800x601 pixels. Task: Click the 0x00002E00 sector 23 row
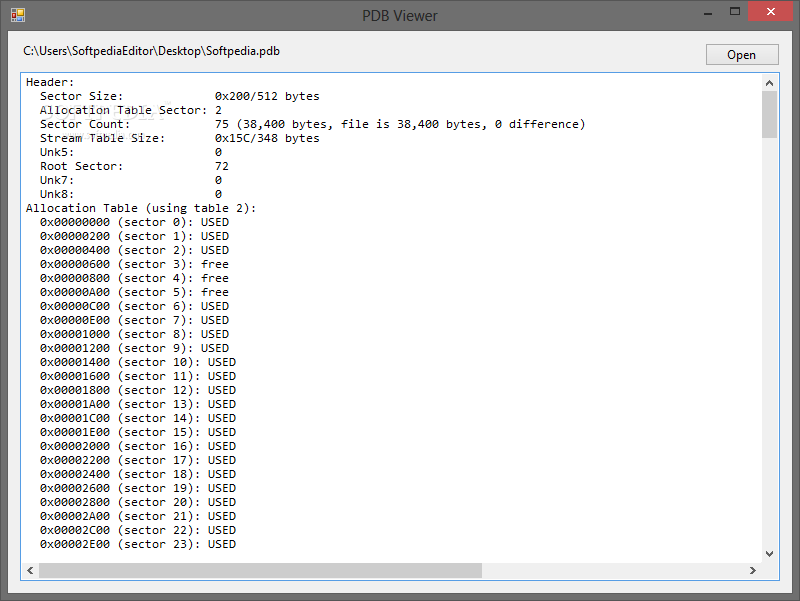pyautogui.click(x=138, y=544)
